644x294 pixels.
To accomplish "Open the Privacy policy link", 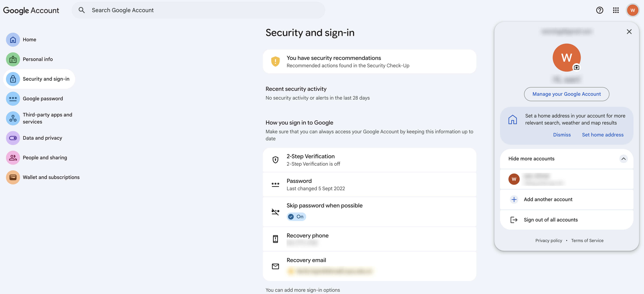I will 548,240.
